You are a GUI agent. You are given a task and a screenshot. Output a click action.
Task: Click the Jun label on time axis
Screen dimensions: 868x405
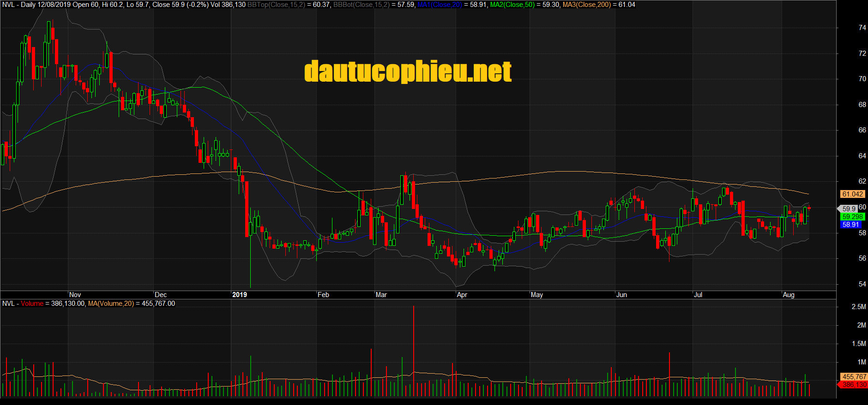[621, 295]
